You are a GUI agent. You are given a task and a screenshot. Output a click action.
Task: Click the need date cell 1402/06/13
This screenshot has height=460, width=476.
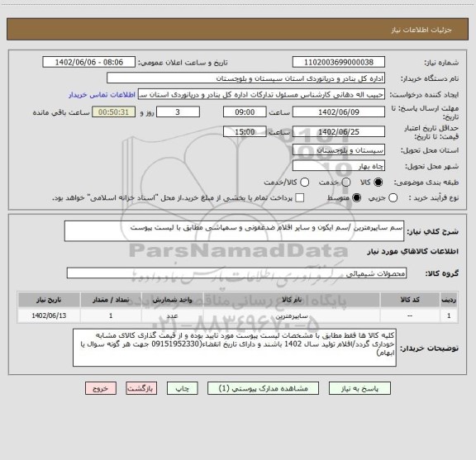(x=49, y=315)
